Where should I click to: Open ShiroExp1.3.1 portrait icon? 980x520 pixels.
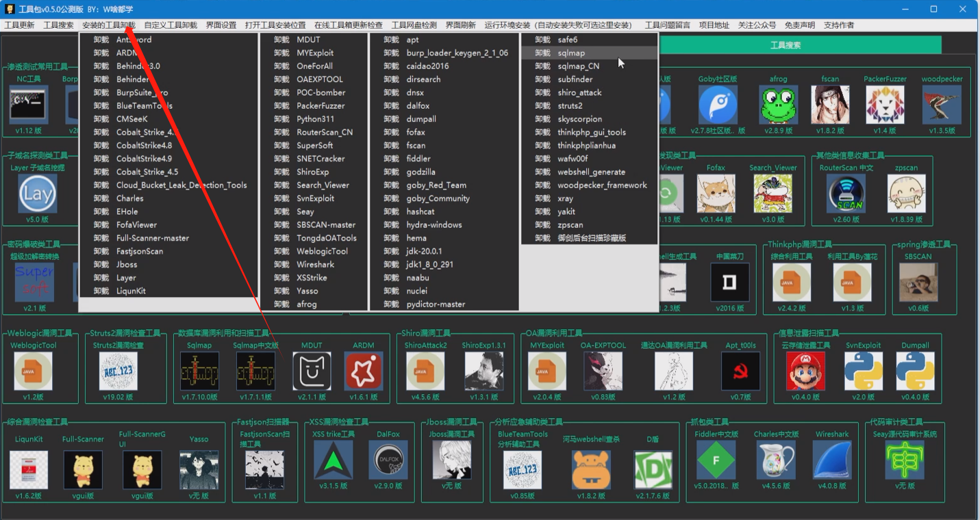(x=483, y=372)
